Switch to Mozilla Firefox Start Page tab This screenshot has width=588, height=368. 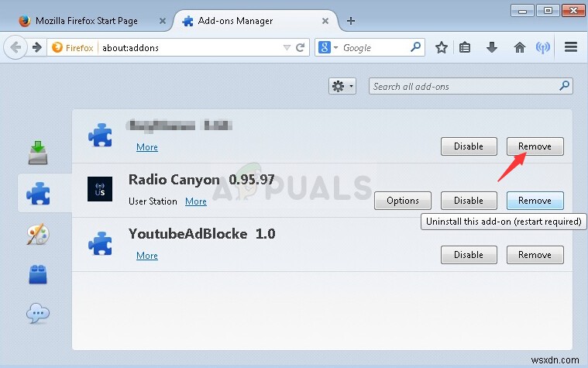[x=87, y=21]
